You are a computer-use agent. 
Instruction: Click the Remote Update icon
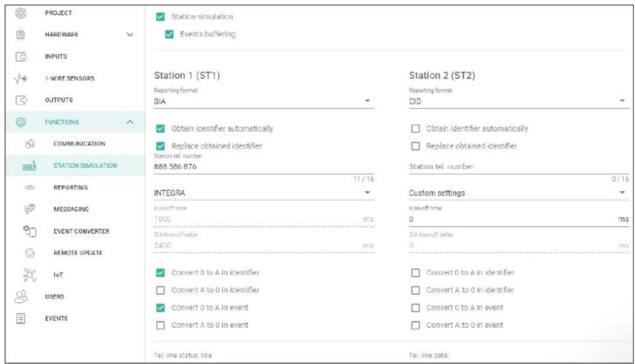(29, 253)
